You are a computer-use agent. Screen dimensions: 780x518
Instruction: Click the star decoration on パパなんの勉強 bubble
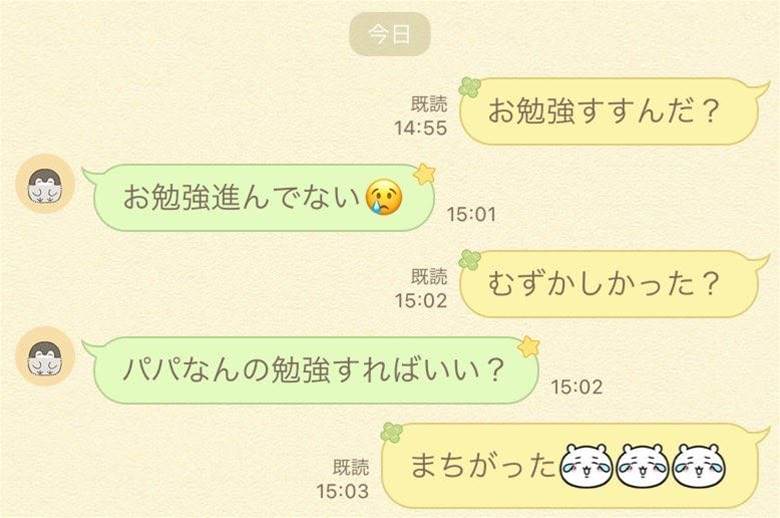pyautogui.click(x=529, y=346)
